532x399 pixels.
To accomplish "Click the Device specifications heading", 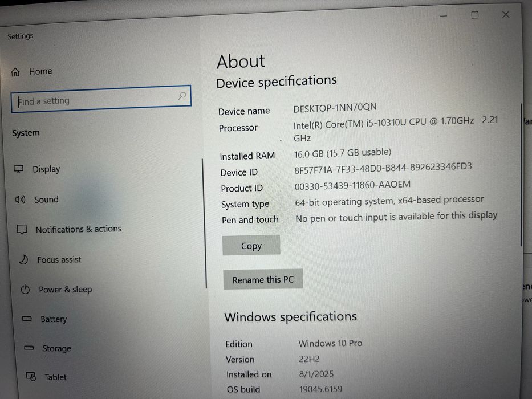I will click(x=276, y=82).
